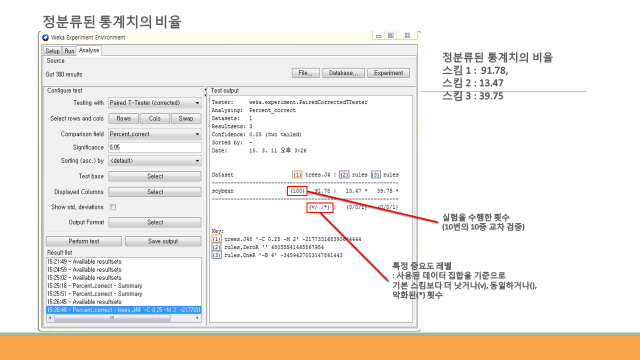
Task: Select 15:24:59 Available resultsets entry
Action: tap(84, 270)
